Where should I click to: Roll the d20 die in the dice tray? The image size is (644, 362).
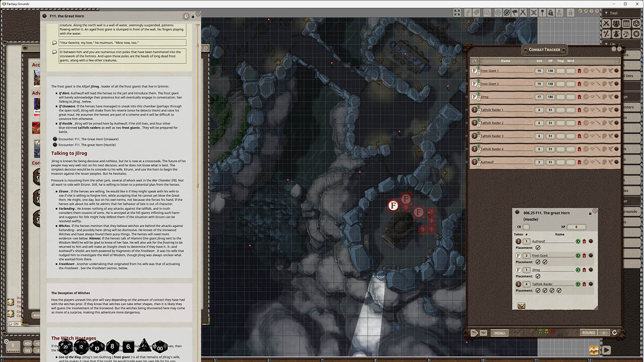tap(65, 347)
